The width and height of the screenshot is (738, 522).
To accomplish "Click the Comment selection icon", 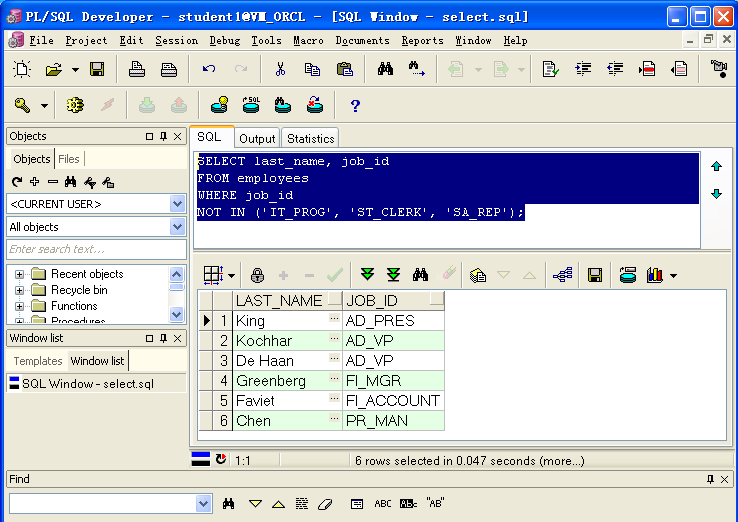I will pos(647,70).
